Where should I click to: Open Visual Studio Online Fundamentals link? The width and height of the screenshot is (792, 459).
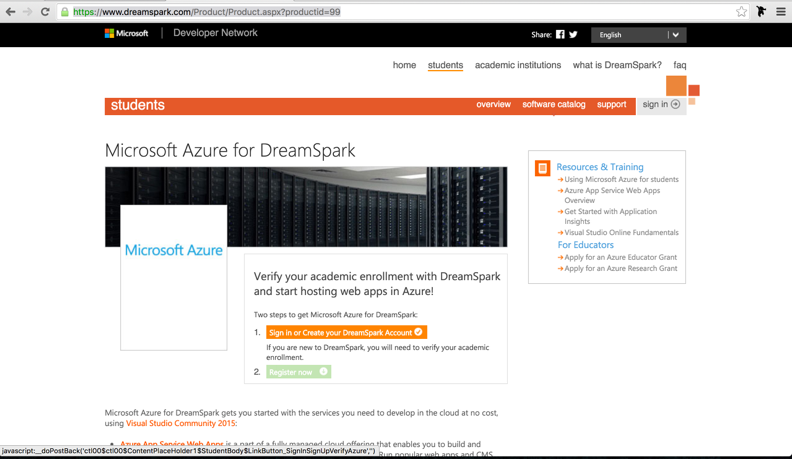coord(621,232)
